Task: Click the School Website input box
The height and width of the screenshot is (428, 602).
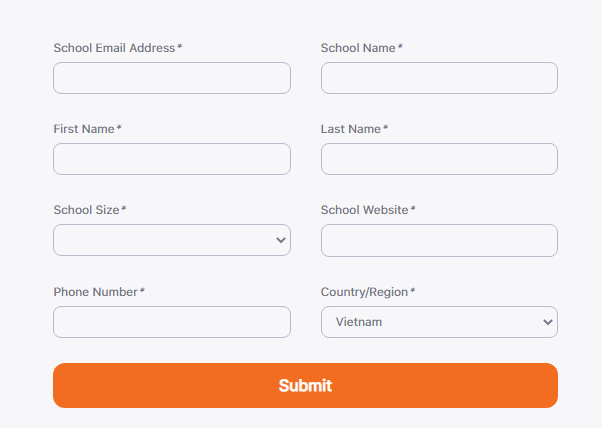Action: tap(439, 240)
